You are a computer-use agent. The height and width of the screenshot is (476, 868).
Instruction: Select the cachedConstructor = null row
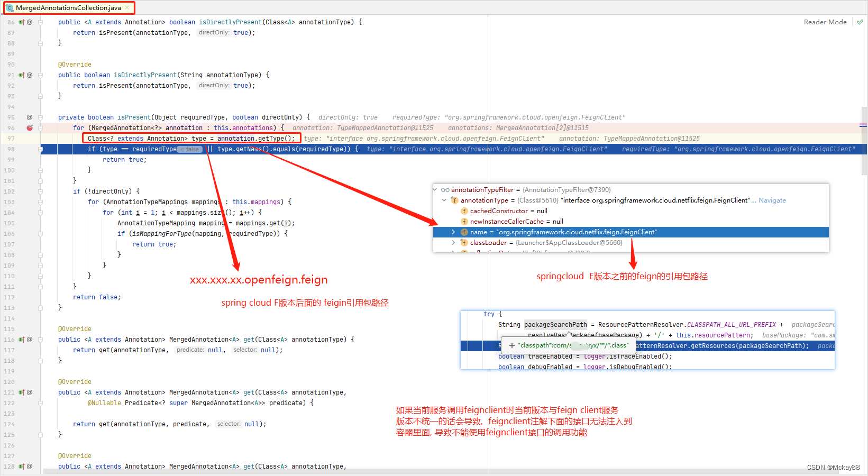(x=631, y=211)
